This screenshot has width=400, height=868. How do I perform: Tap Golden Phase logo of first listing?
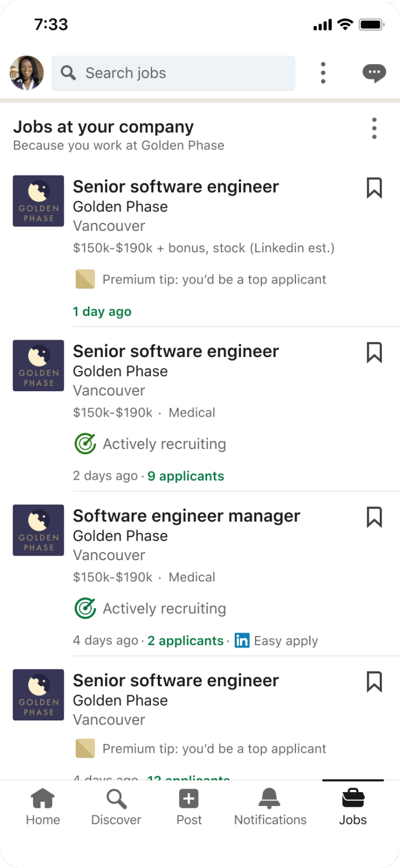39,201
